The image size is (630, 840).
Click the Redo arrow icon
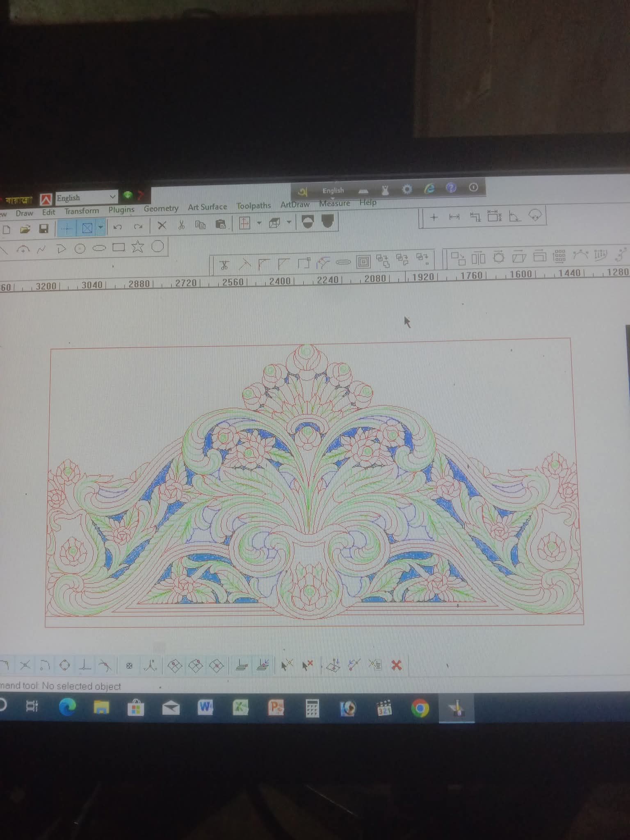138,226
